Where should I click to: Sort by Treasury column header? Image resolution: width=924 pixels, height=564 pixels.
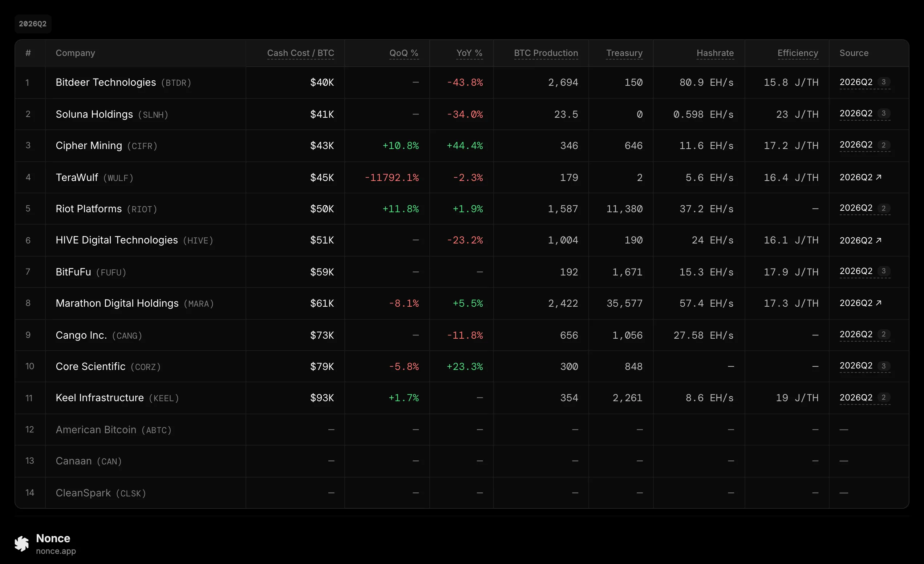tap(624, 53)
